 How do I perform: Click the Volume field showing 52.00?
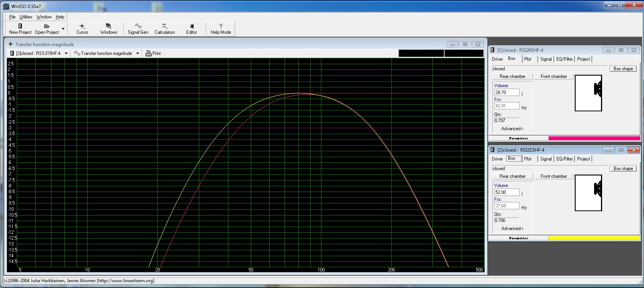[507, 192]
